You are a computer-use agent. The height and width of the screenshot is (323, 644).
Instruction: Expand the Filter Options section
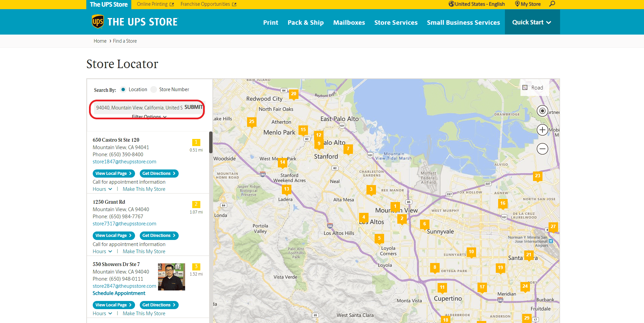148,117
